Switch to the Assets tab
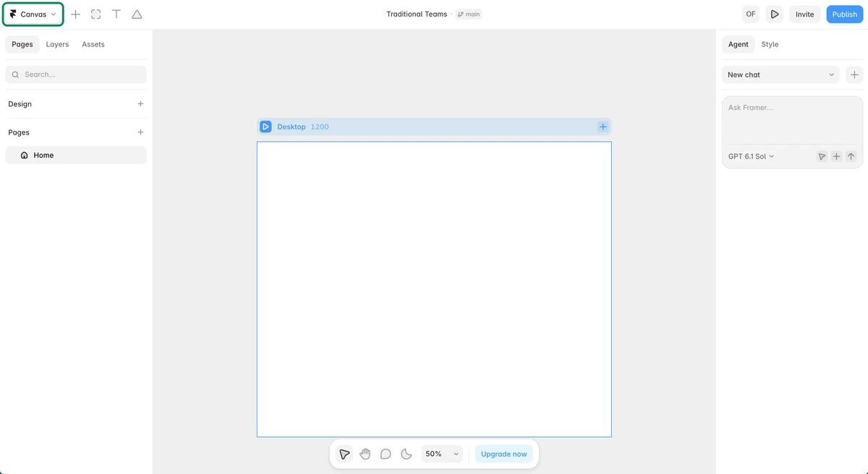This screenshot has width=868, height=474. (93, 44)
